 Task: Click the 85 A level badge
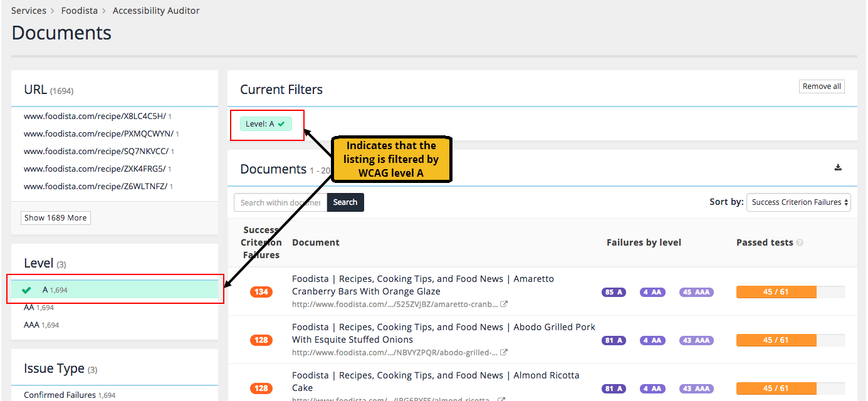[x=614, y=292]
